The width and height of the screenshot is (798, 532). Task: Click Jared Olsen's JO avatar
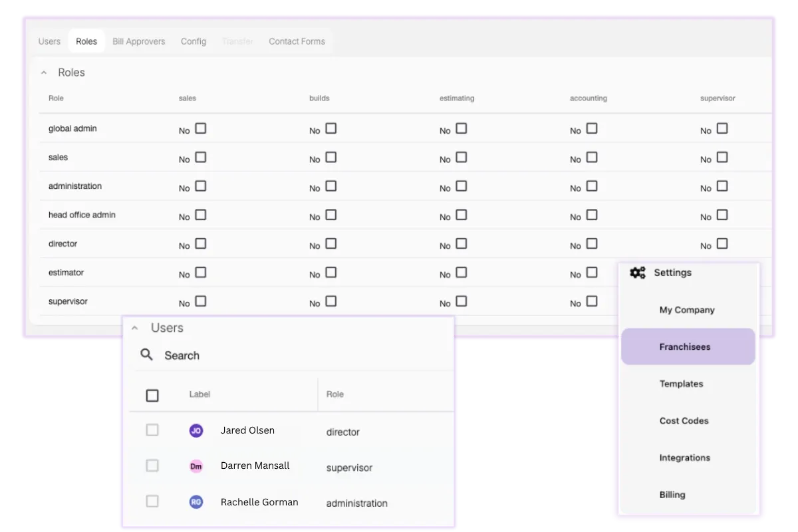tap(196, 431)
